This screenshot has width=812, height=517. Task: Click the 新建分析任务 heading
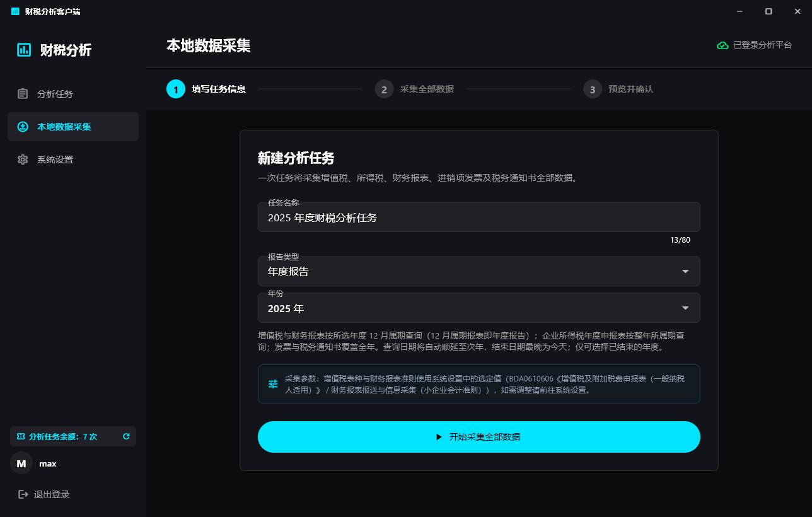click(296, 158)
